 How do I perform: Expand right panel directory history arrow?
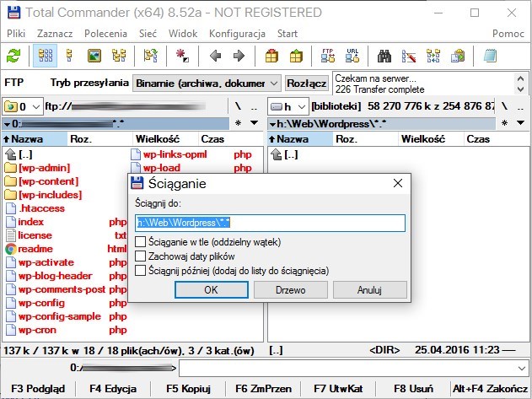coord(520,122)
